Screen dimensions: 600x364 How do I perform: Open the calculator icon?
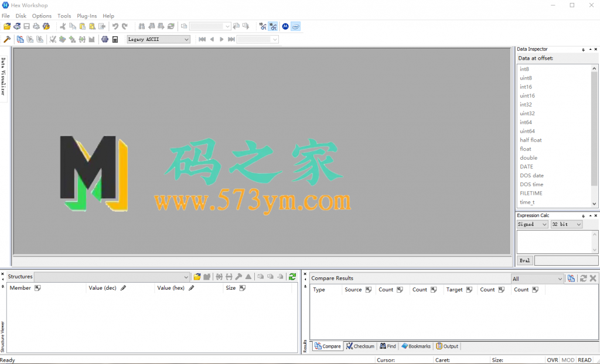point(115,39)
